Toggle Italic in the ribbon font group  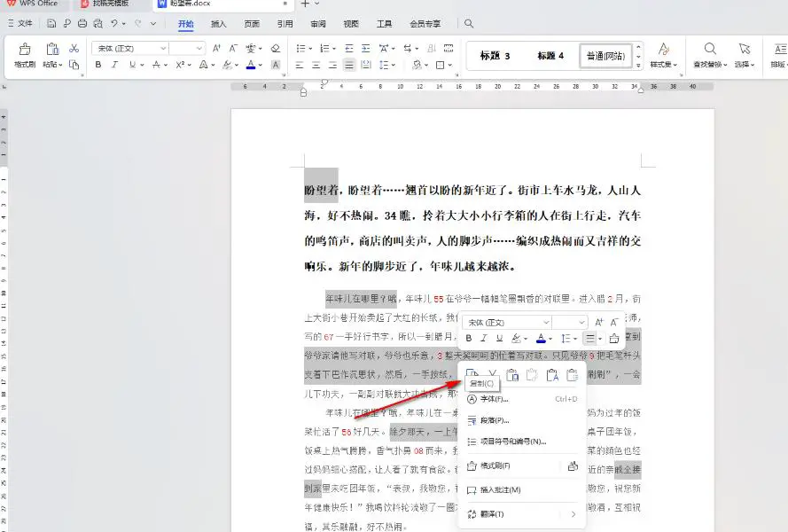coord(115,65)
